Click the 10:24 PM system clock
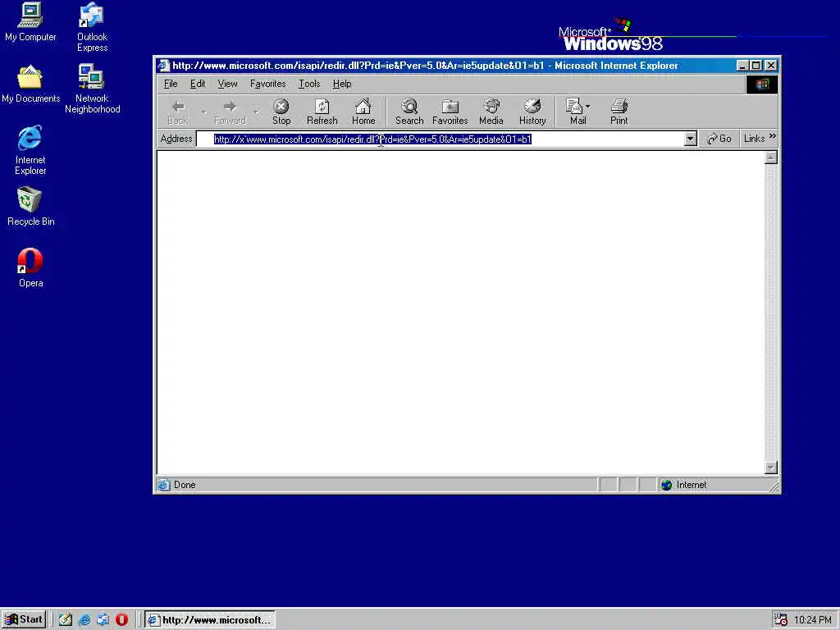This screenshot has width=840, height=630. point(813,620)
